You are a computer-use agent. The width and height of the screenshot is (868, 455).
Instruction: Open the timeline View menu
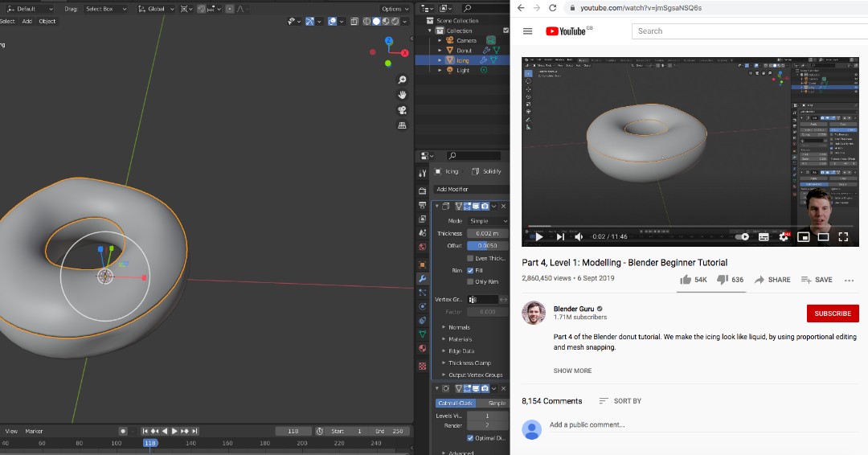pos(11,431)
